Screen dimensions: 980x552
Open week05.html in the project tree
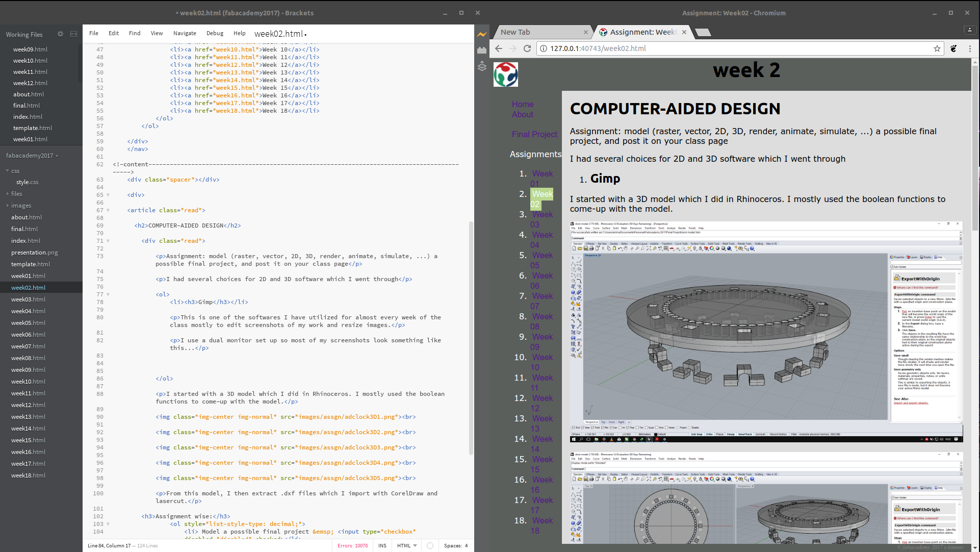(x=28, y=323)
